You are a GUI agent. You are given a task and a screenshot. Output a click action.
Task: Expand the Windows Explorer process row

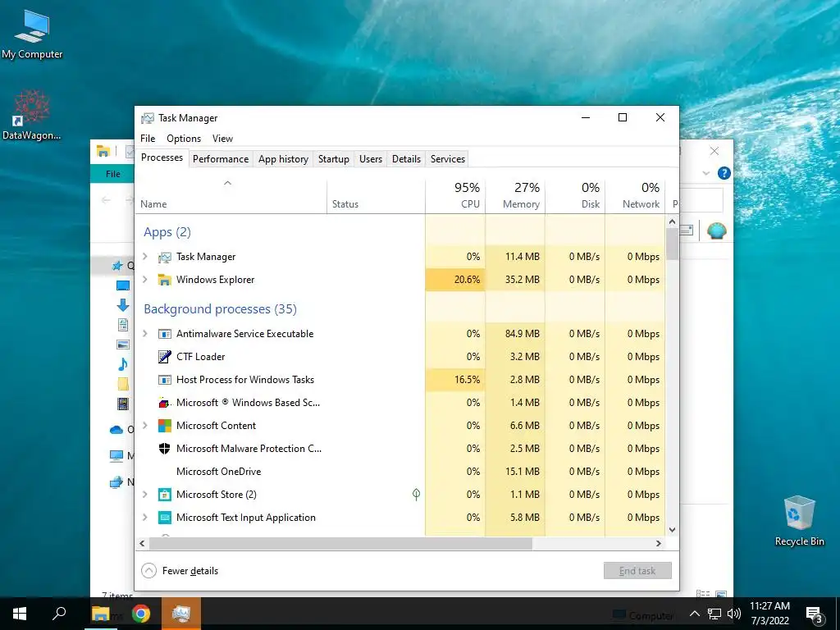(144, 280)
